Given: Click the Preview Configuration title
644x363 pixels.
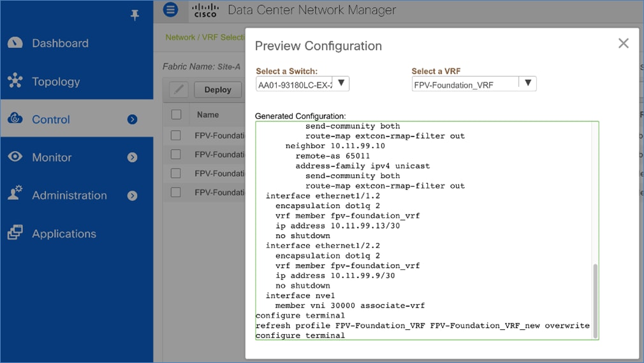Looking at the screenshot, I should pos(318,46).
